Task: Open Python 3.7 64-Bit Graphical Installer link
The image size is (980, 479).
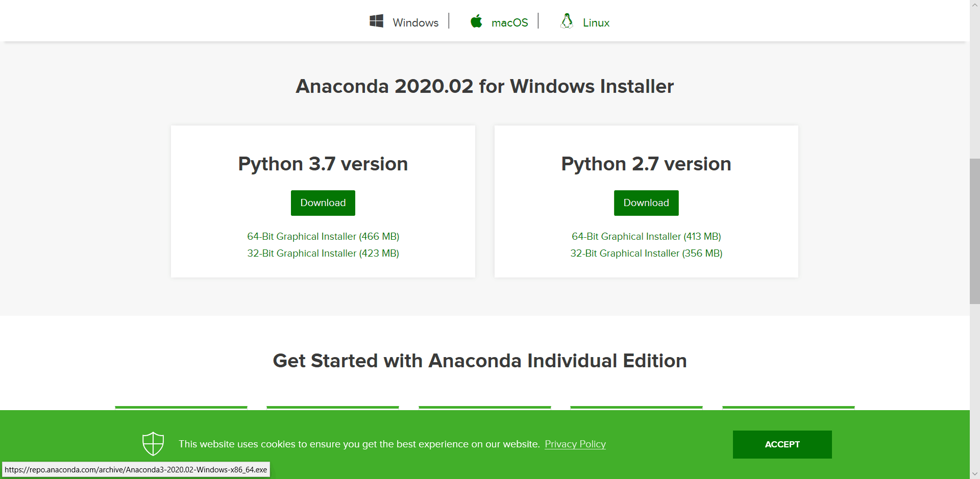Action: tap(323, 236)
